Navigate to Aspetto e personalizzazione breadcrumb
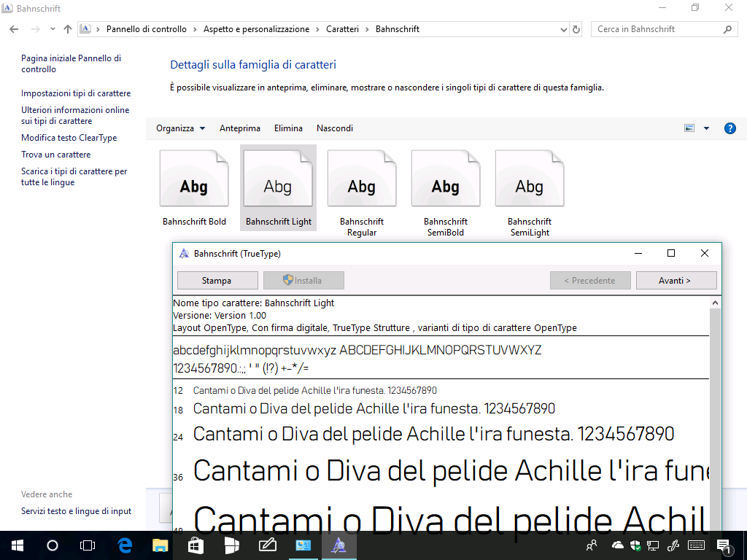Screen dimensions: 747x560 [256, 29]
